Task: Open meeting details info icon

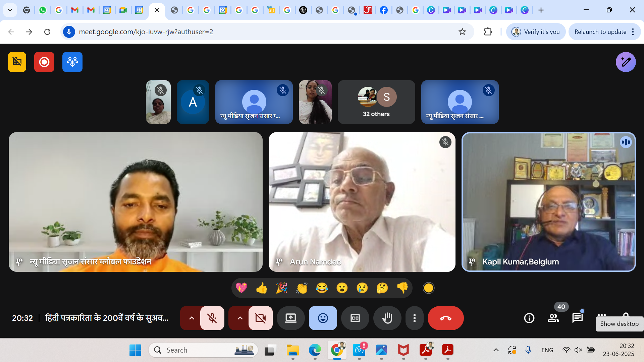Action: 529,318
